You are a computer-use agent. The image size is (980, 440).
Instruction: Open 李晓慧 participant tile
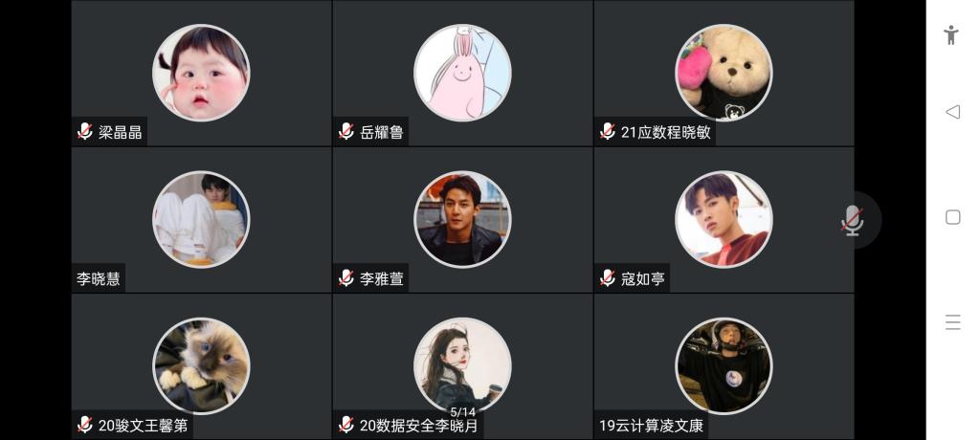point(201,220)
